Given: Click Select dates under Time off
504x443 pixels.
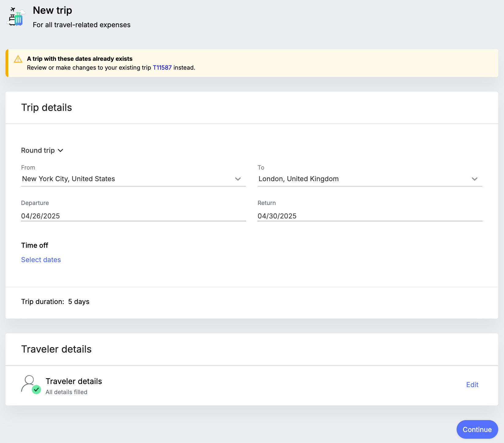Looking at the screenshot, I should (x=41, y=260).
